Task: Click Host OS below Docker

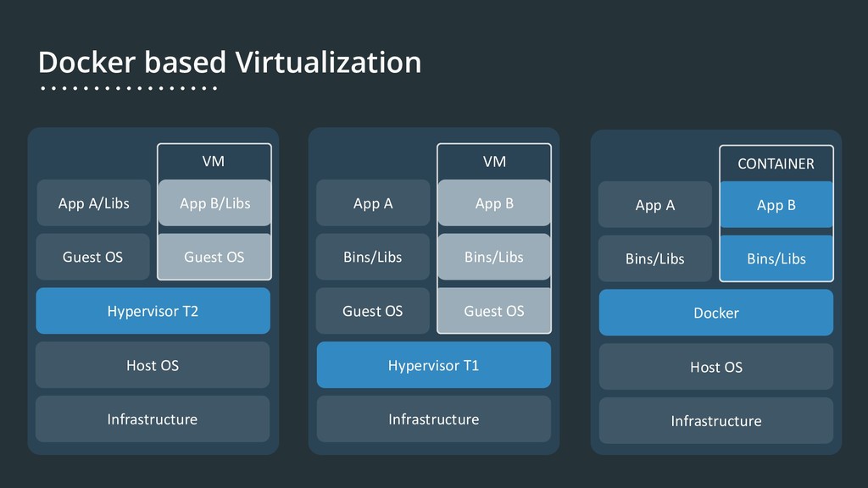Action: [715, 367]
